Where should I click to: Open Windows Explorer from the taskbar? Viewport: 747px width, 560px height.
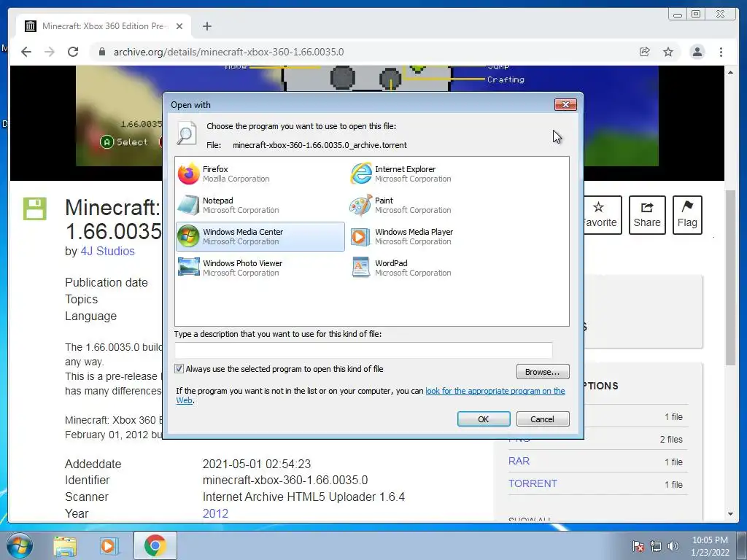(65, 545)
